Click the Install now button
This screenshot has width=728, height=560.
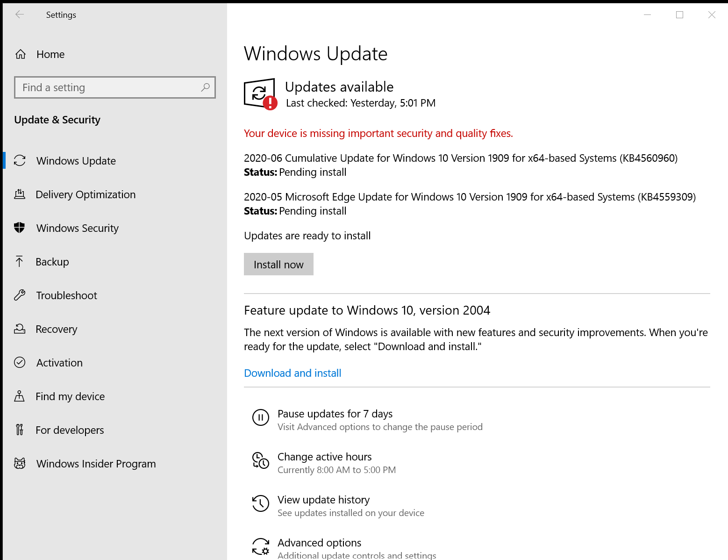(x=278, y=264)
